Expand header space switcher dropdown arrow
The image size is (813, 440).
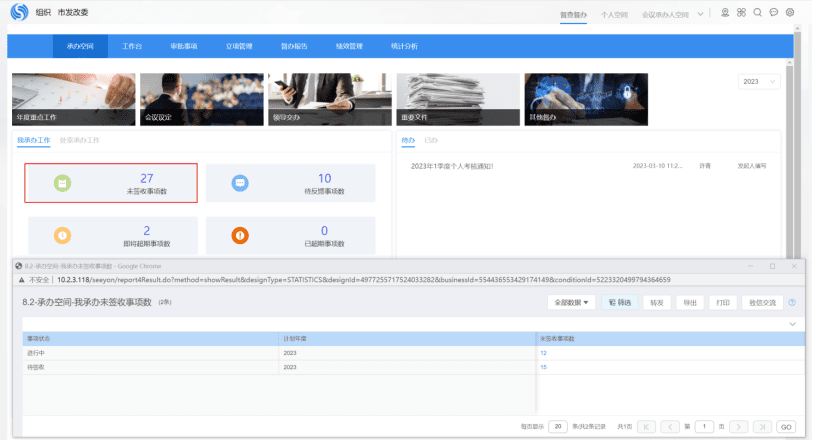click(700, 15)
